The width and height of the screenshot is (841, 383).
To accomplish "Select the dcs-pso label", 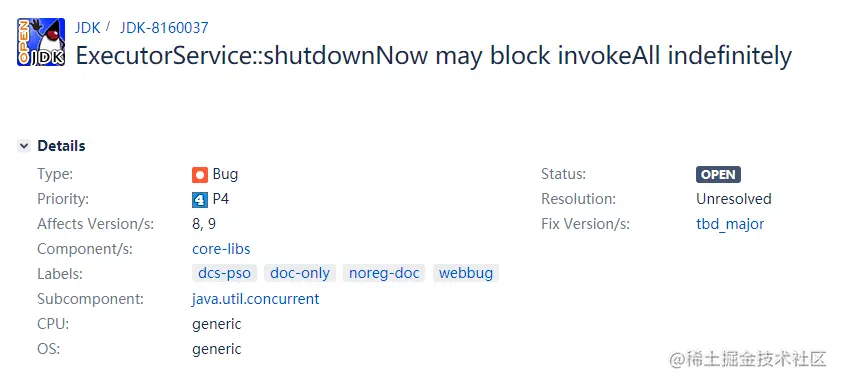I will tap(224, 273).
